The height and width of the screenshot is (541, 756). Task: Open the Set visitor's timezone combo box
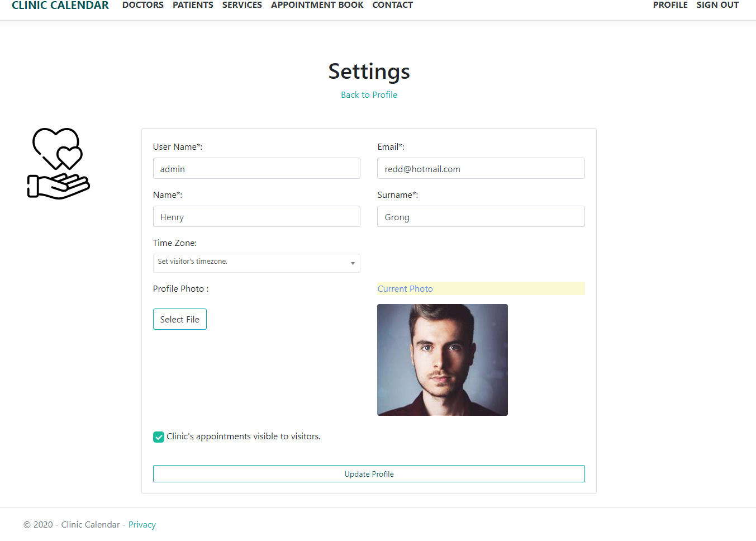pos(256,263)
